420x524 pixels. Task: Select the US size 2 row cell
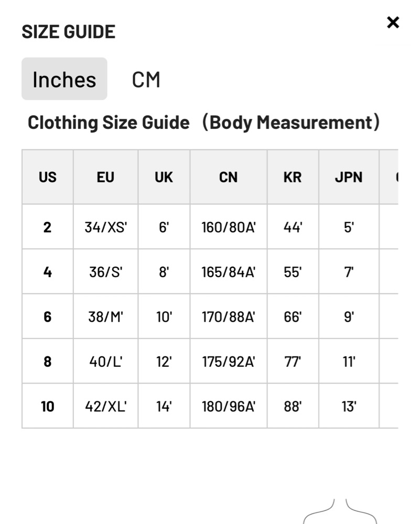pos(48,227)
